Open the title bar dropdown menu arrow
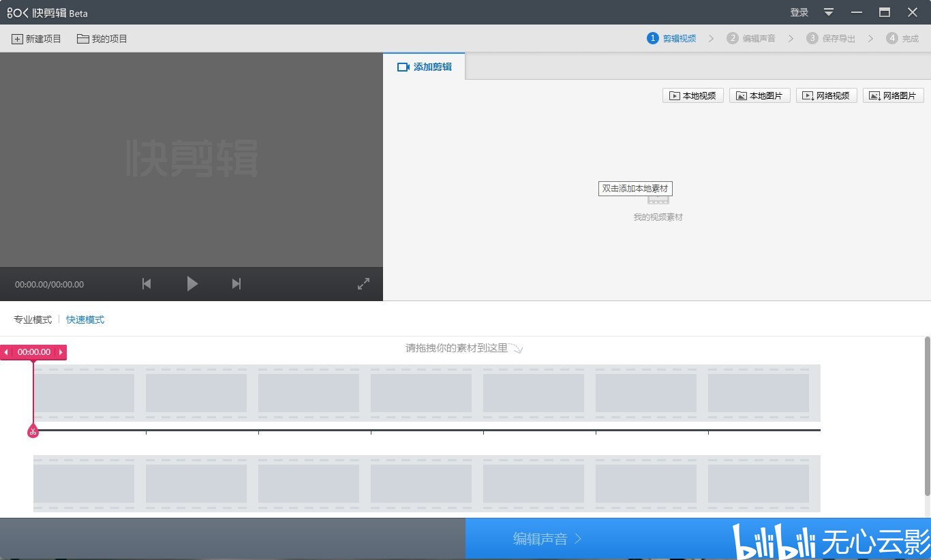 [x=829, y=12]
